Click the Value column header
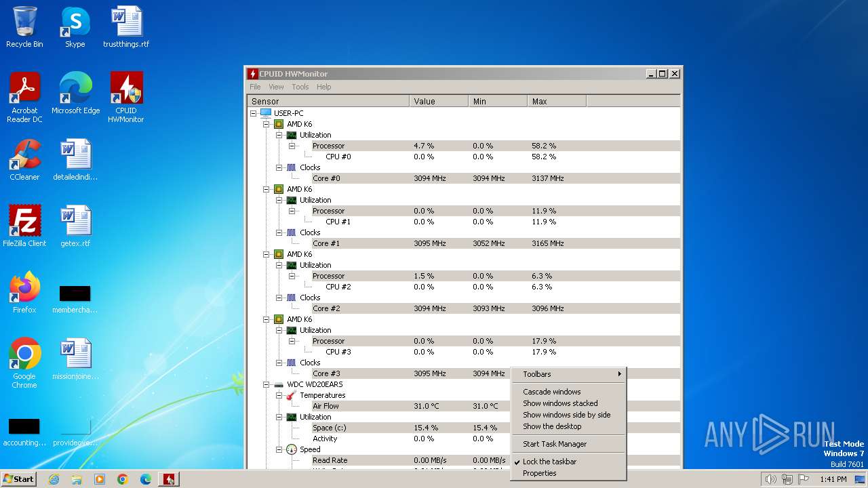 click(x=439, y=101)
